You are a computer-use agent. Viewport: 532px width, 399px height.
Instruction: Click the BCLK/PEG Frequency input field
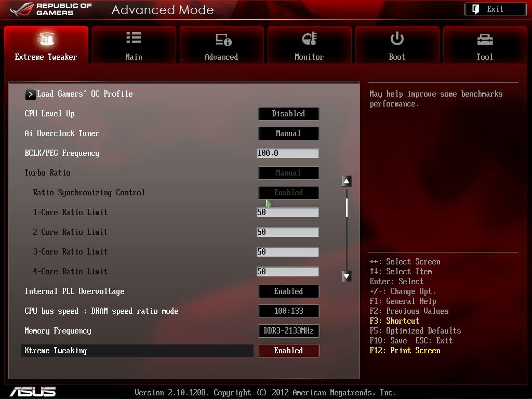click(x=287, y=153)
